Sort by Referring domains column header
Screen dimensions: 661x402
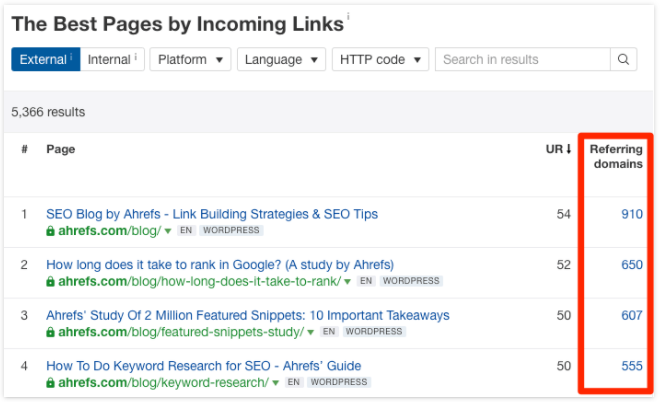(x=616, y=156)
